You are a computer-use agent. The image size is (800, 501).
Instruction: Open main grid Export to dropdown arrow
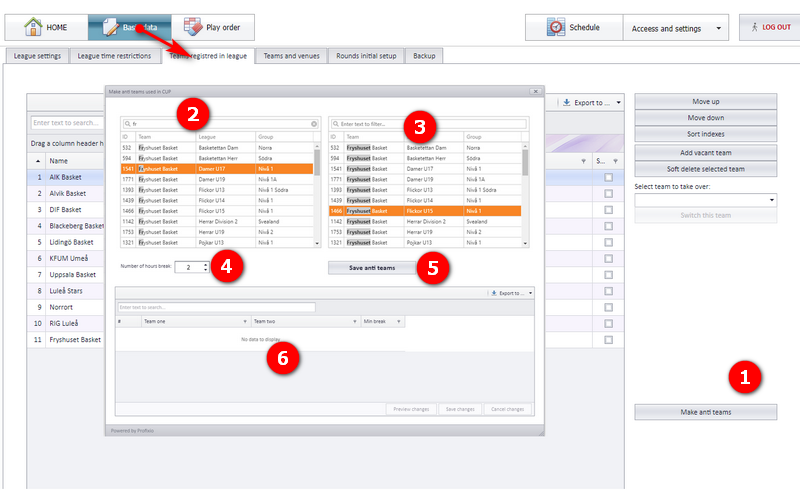pyautogui.click(x=618, y=103)
